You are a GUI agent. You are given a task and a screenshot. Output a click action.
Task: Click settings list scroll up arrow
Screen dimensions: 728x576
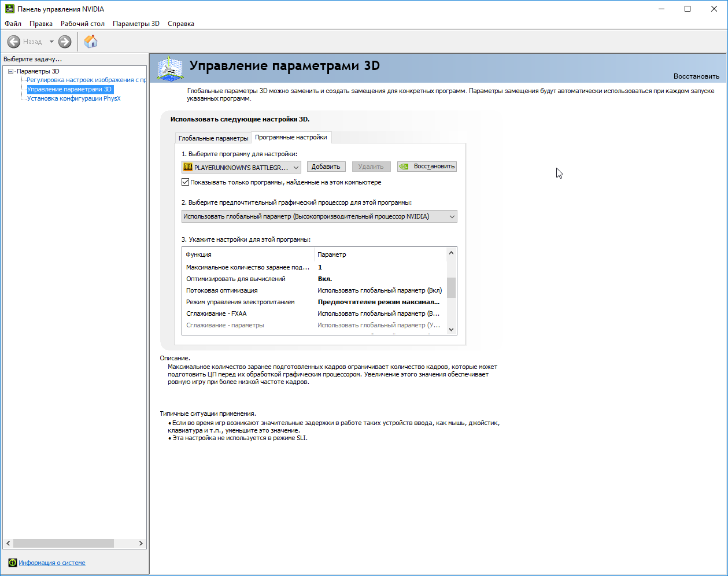(452, 253)
